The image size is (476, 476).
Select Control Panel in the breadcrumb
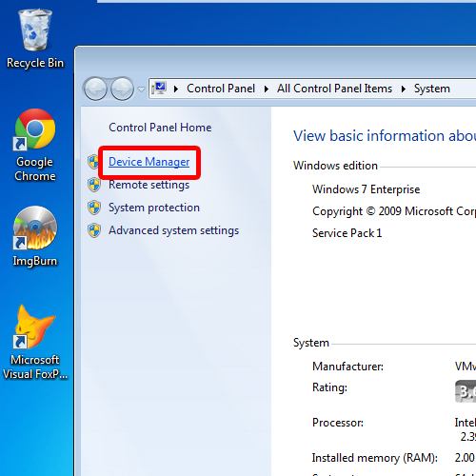[x=221, y=89]
